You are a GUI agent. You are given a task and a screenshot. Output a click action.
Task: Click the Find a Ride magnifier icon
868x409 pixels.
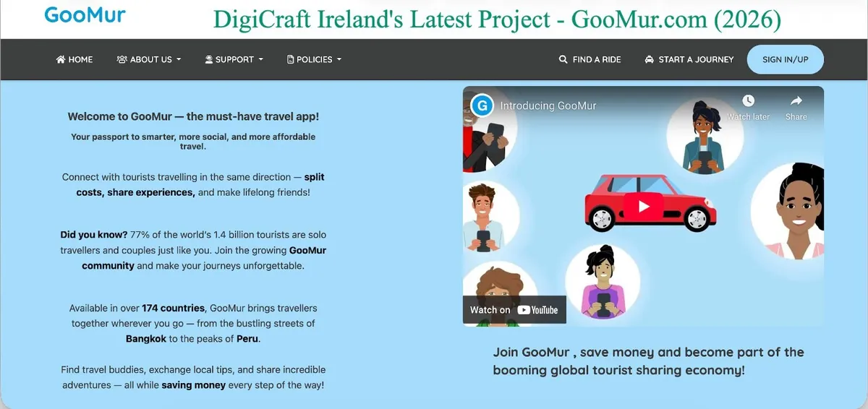point(563,59)
